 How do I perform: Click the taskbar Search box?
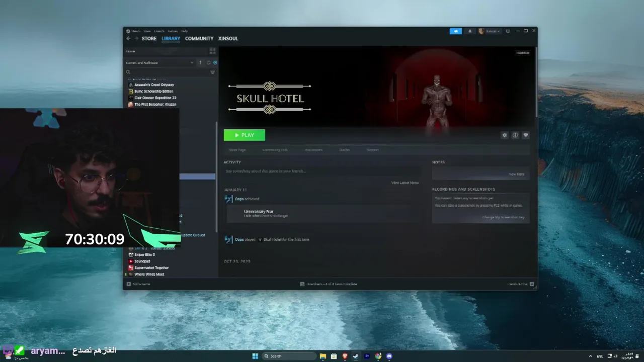[290, 356]
